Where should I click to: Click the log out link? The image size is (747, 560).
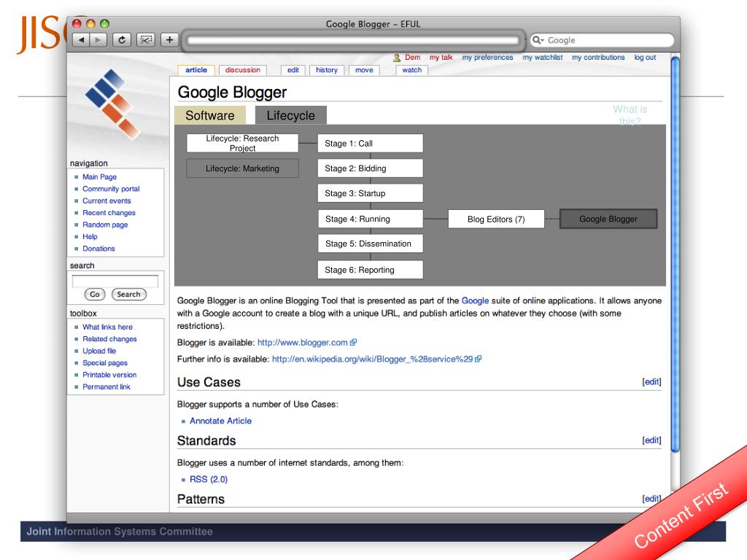[645, 57]
